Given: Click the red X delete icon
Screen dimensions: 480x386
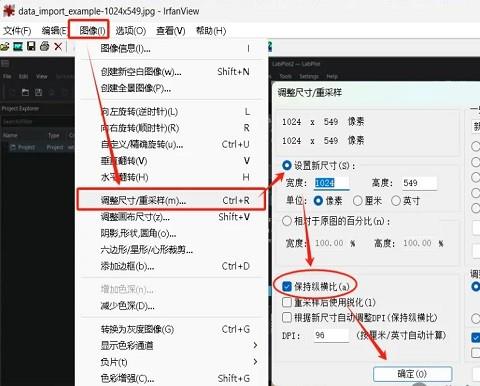Looking at the screenshot, I should pyautogui.click(x=58, y=46).
